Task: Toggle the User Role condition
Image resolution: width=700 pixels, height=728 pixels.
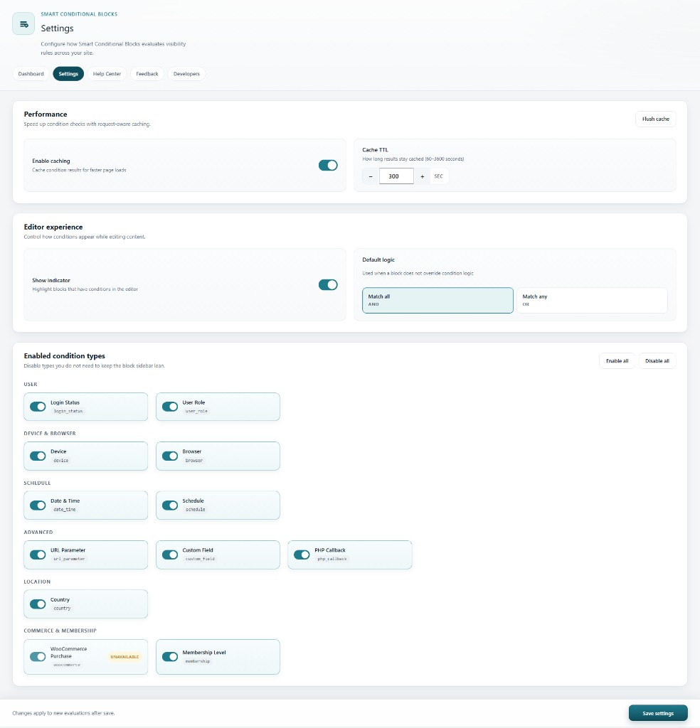Action: (x=170, y=407)
